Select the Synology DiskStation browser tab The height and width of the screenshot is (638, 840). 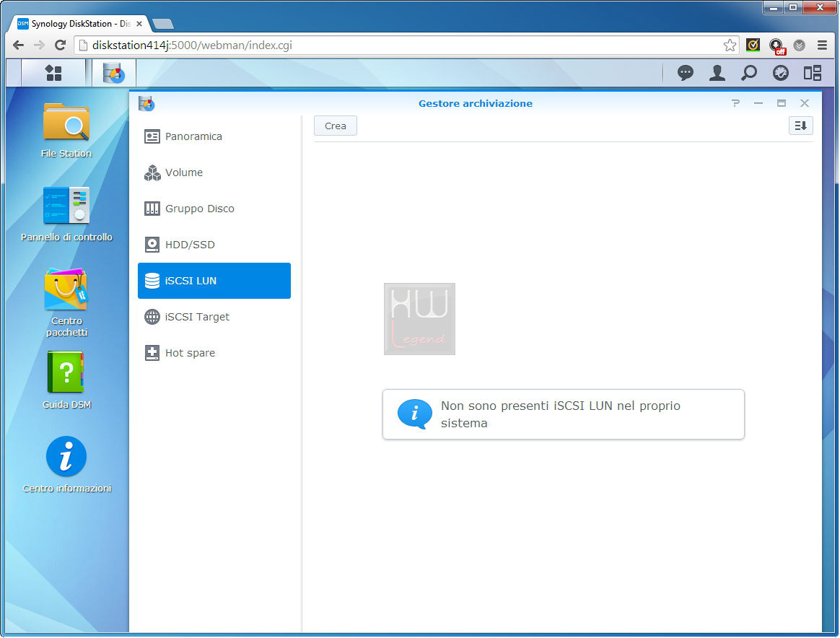coord(80,24)
